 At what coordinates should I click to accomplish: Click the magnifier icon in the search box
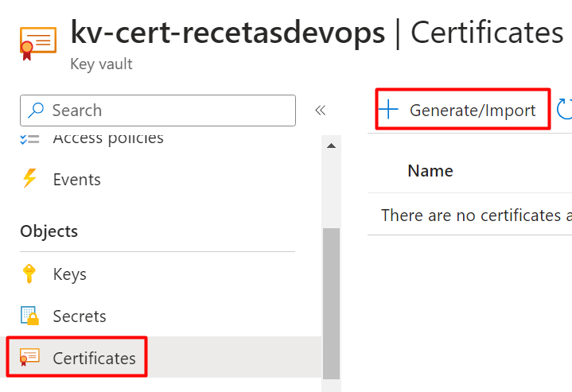point(36,110)
